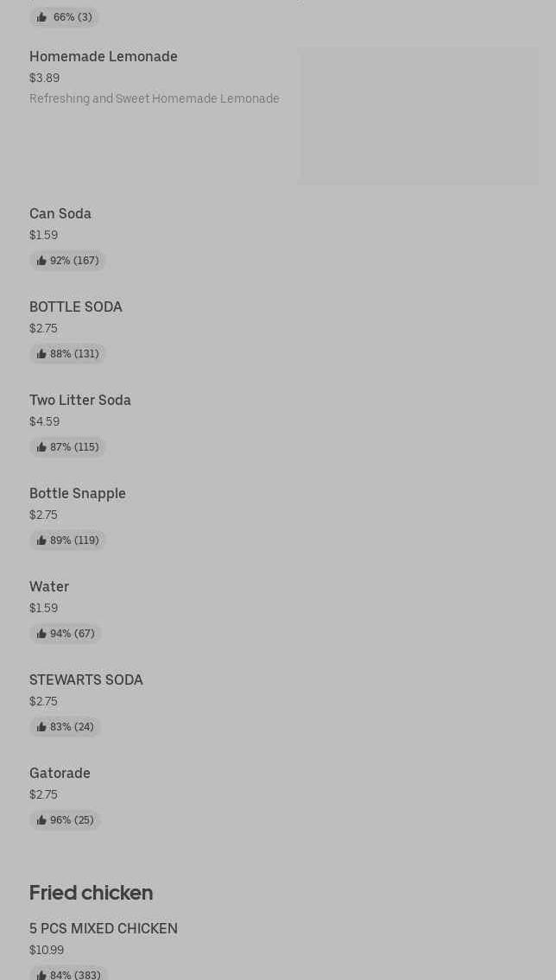Click the thumbs-up icon under Gatorade
The width and height of the screenshot is (556, 980).
(x=41, y=820)
